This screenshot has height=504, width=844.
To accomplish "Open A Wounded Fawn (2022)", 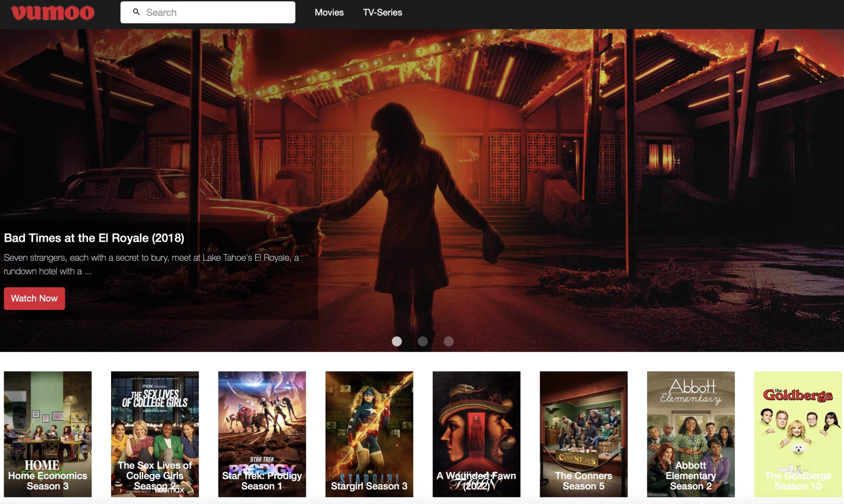I will (476, 435).
